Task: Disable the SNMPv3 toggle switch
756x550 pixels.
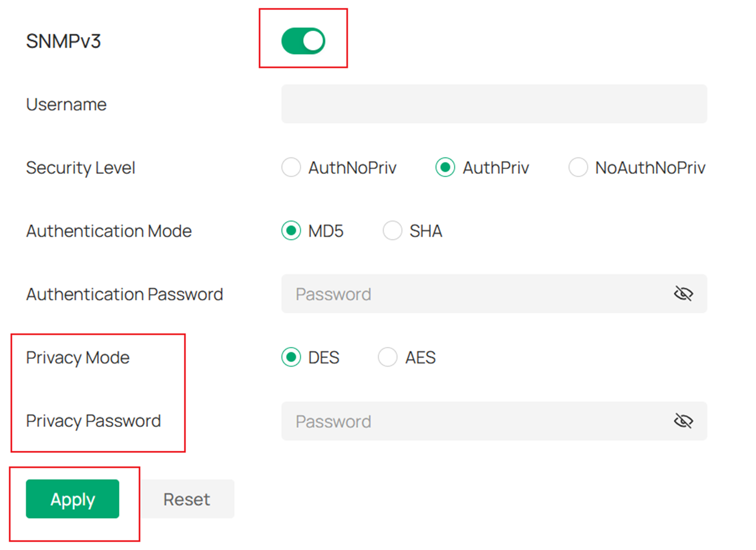Action: point(303,39)
